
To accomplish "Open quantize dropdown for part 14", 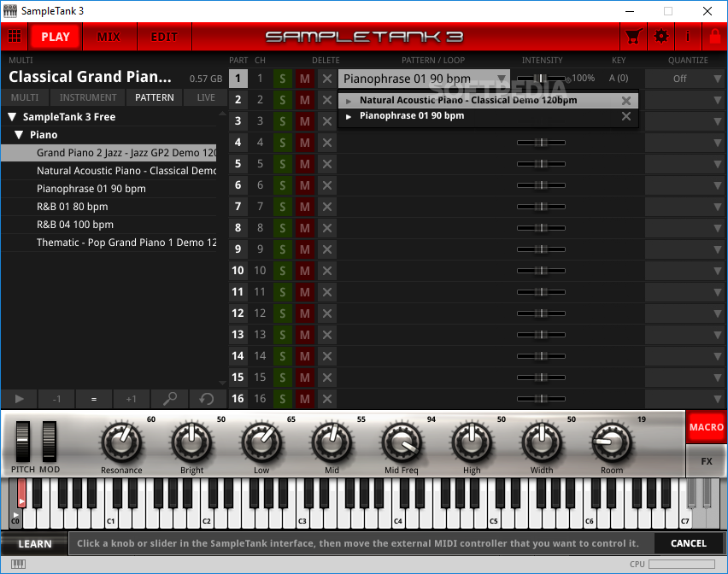I will point(684,356).
